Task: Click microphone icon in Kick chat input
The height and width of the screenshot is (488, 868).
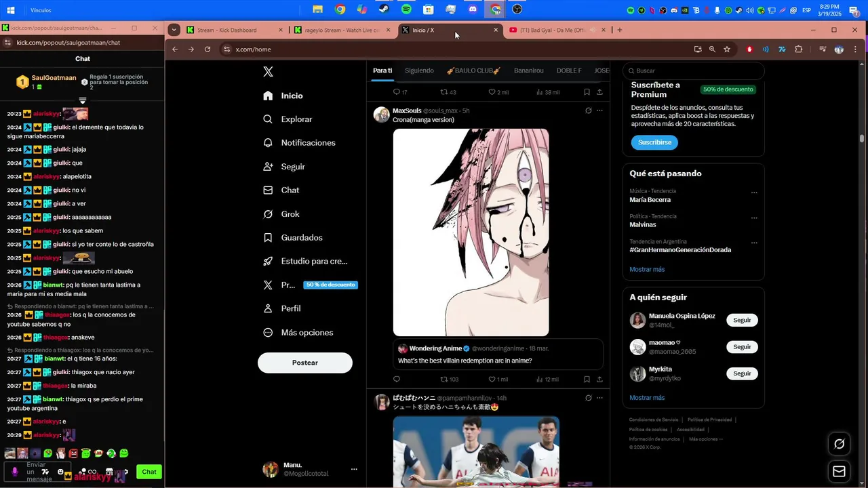Action: pos(15,472)
